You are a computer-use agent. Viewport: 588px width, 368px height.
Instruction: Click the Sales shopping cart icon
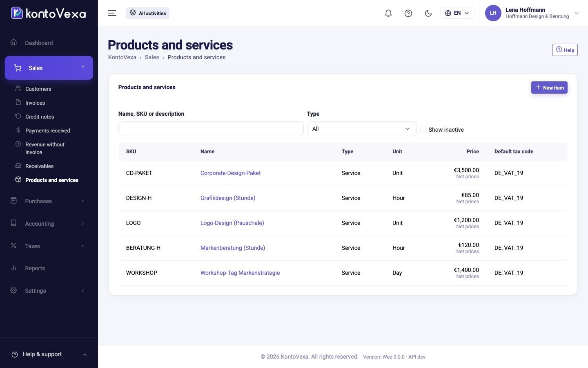tap(18, 68)
